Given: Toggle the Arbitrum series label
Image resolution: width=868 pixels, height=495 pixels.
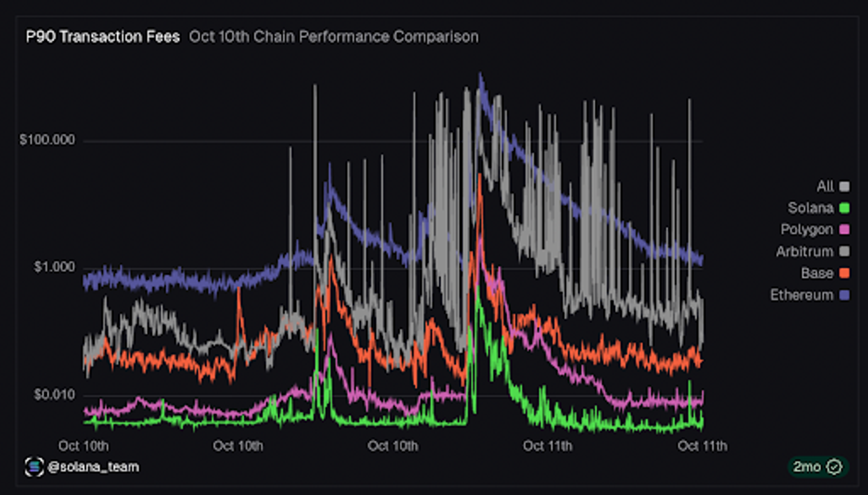Looking at the screenshot, I should coord(805,251).
